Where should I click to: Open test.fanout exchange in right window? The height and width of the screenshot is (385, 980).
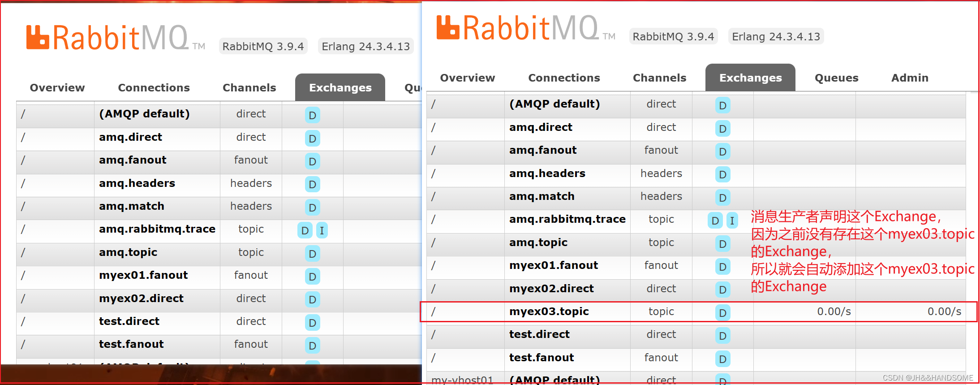542,358
